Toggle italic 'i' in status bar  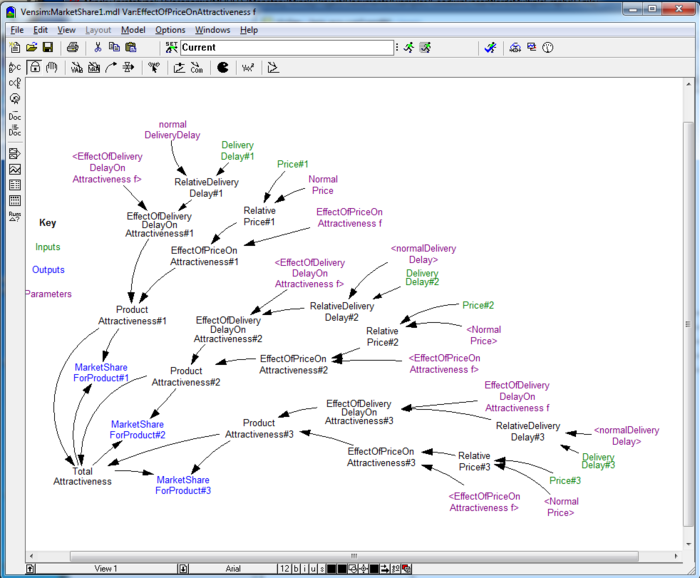click(x=305, y=569)
